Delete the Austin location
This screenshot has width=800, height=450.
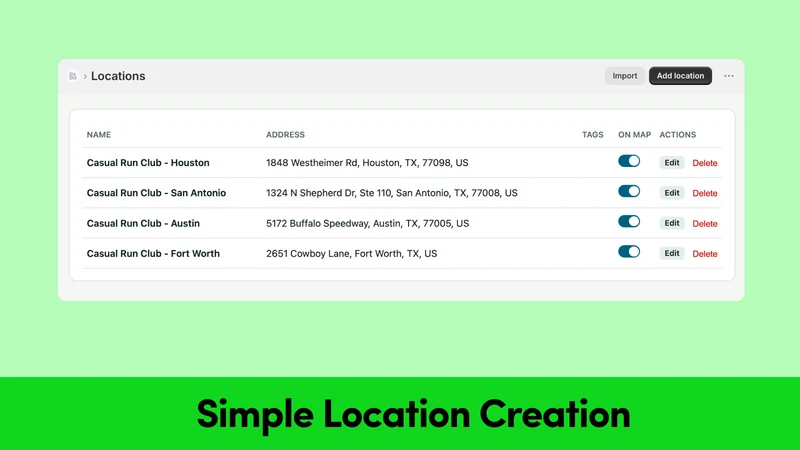705,223
